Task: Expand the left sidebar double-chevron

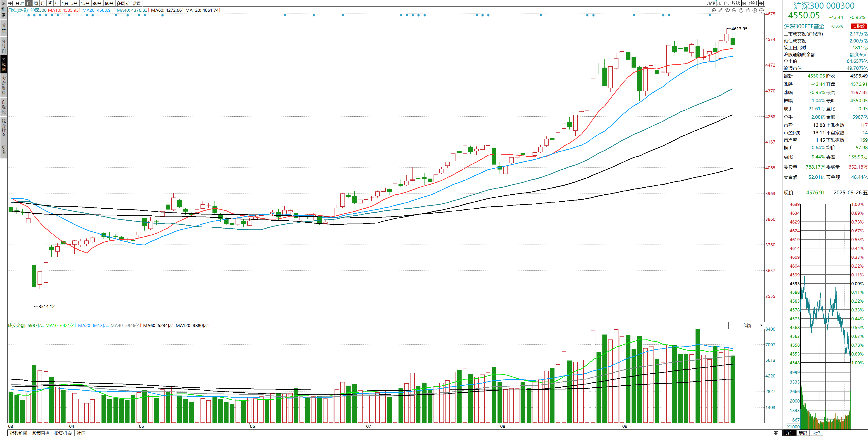Action: 3,3
